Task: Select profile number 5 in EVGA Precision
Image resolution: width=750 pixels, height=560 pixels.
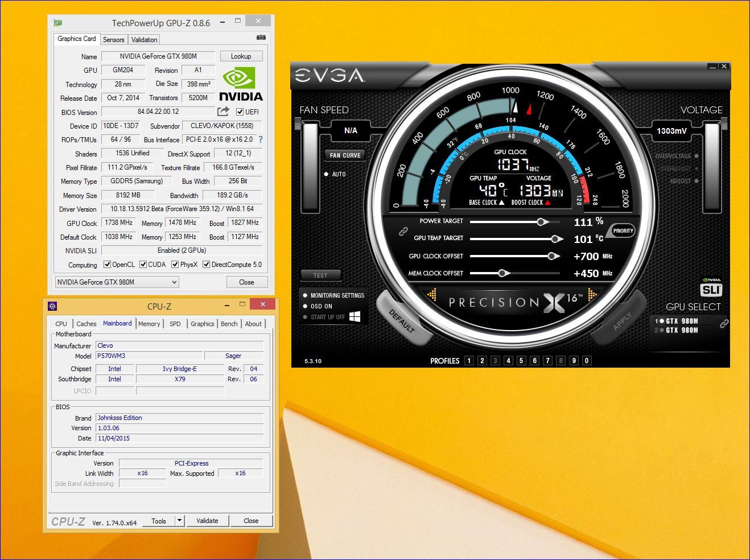Action: 521,360
